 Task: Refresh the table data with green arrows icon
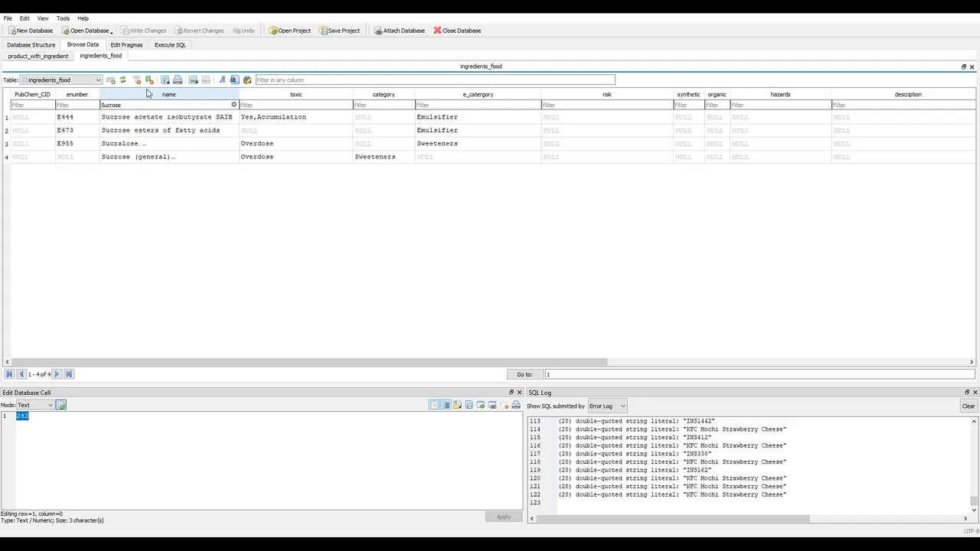tap(122, 80)
